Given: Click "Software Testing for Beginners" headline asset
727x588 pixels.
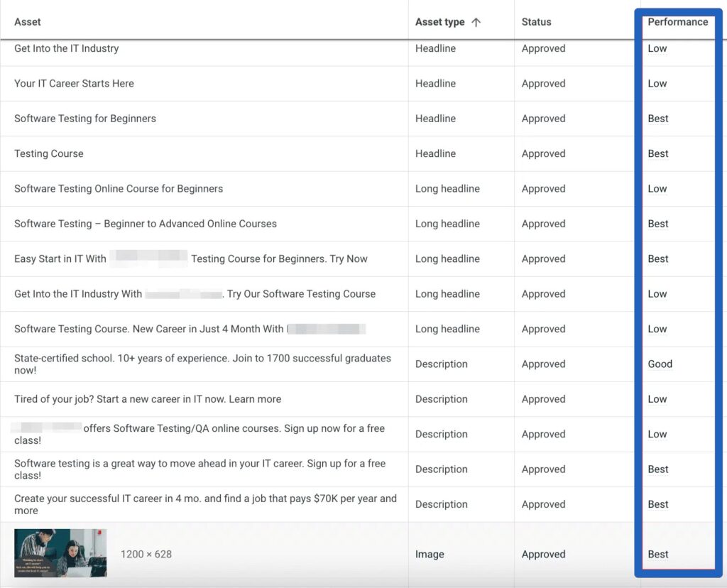Looking at the screenshot, I should tap(85, 119).
